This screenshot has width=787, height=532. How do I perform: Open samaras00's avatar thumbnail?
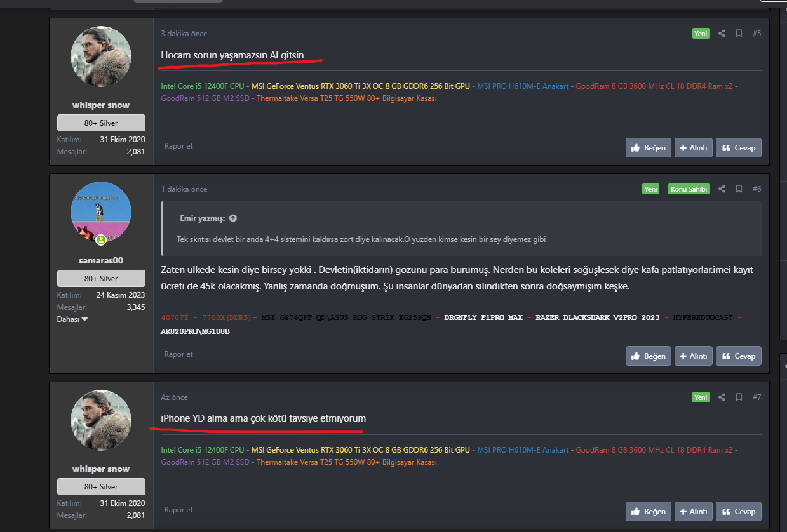click(x=101, y=212)
